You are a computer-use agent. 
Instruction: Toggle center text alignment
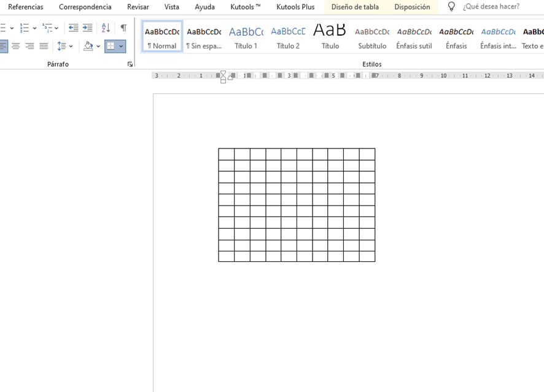point(16,46)
